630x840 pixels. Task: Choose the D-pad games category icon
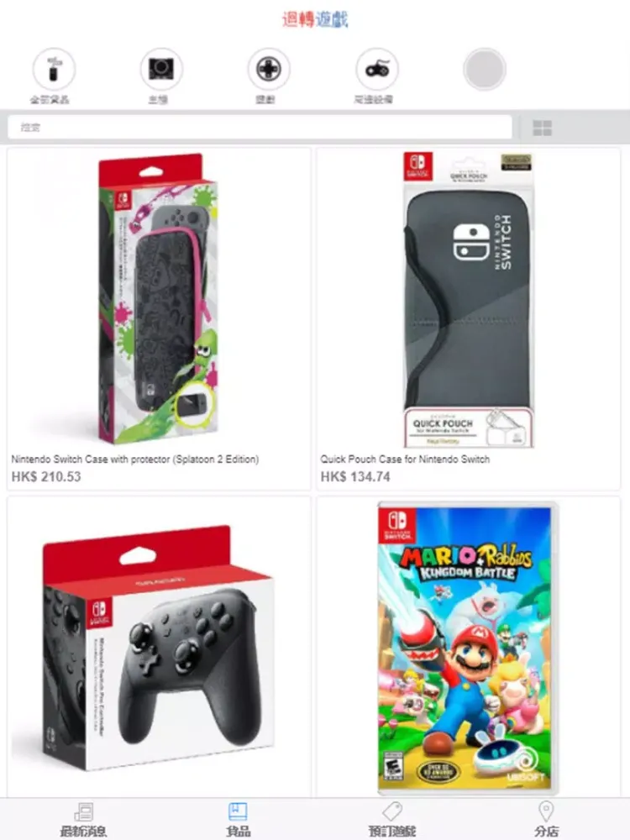click(269, 70)
